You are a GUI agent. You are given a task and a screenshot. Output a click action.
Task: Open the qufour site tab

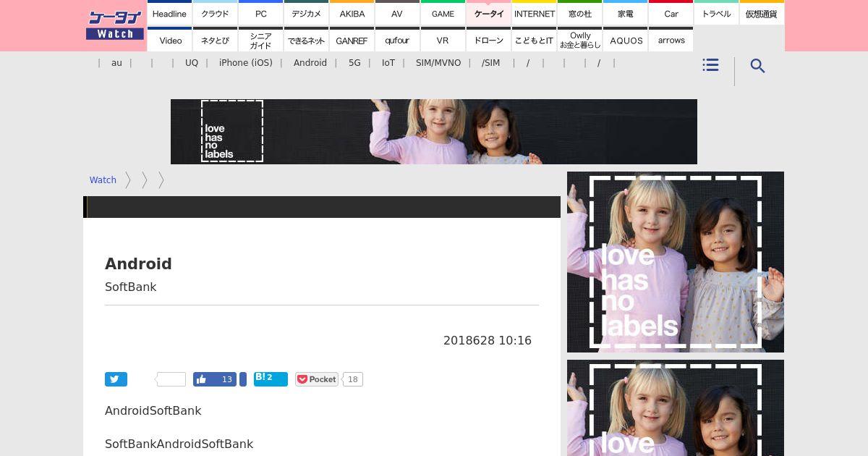pos(397,40)
